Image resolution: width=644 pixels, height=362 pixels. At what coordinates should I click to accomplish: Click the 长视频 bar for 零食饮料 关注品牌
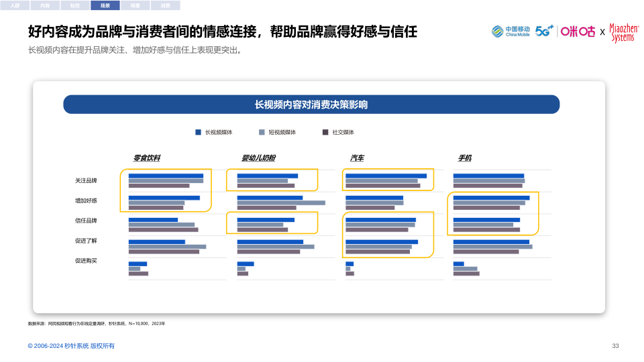[166, 176]
